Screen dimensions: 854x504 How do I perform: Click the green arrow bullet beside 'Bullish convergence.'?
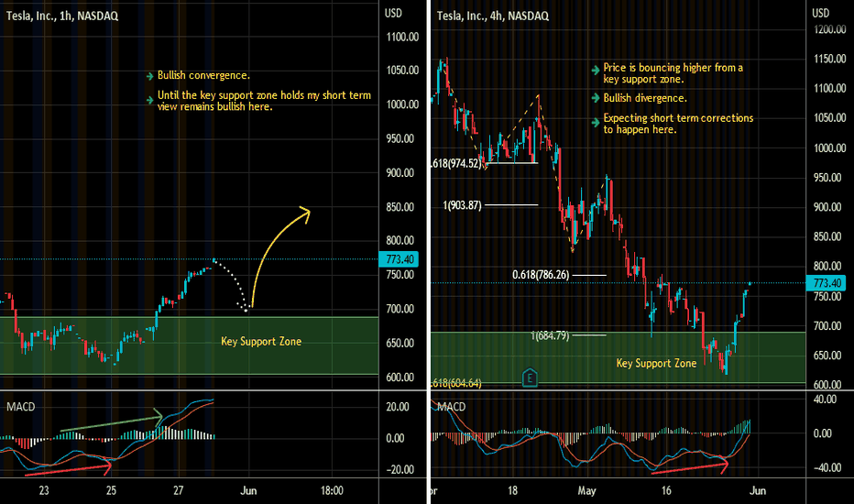149,76
